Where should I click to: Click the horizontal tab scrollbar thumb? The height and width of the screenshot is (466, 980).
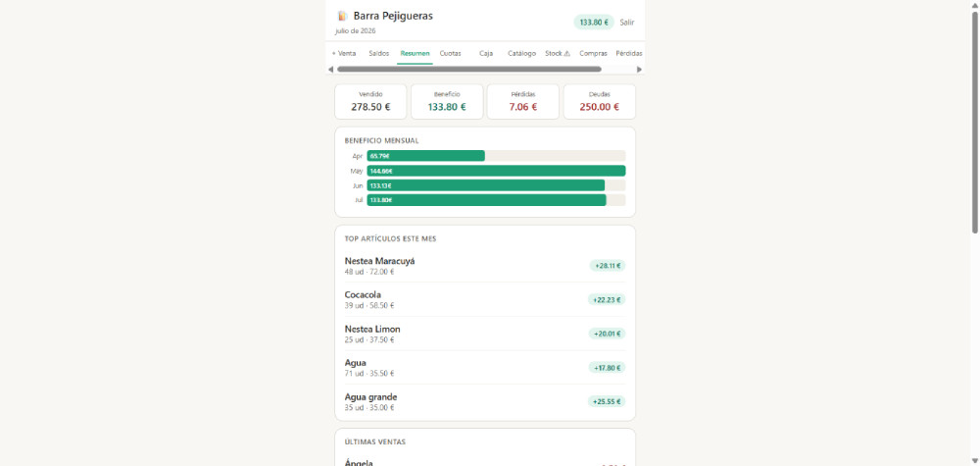(468, 70)
